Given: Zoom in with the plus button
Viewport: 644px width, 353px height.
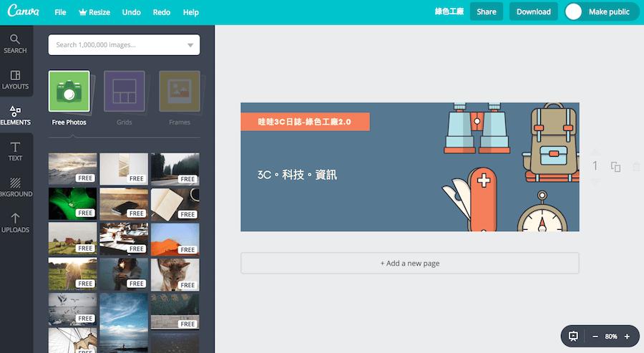Looking at the screenshot, I should click(627, 337).
